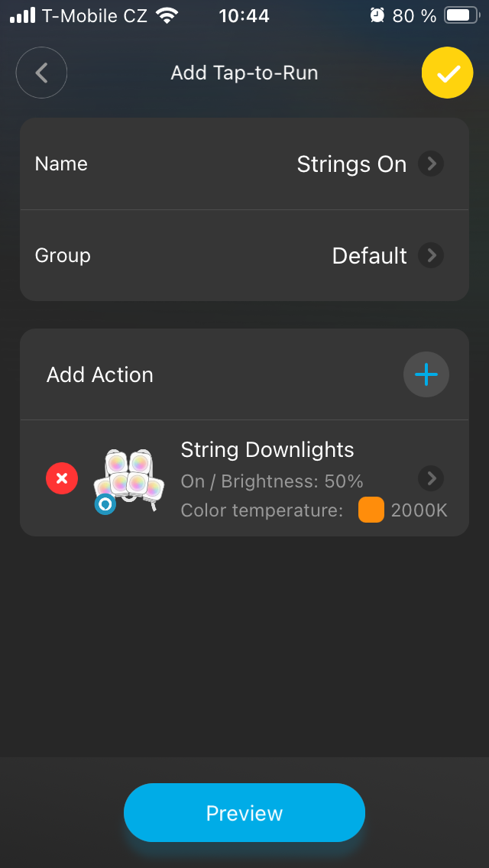This screenshot has width=489, height=868.
Task: Tap the battery icon in status bar
Action: point(461,15)
